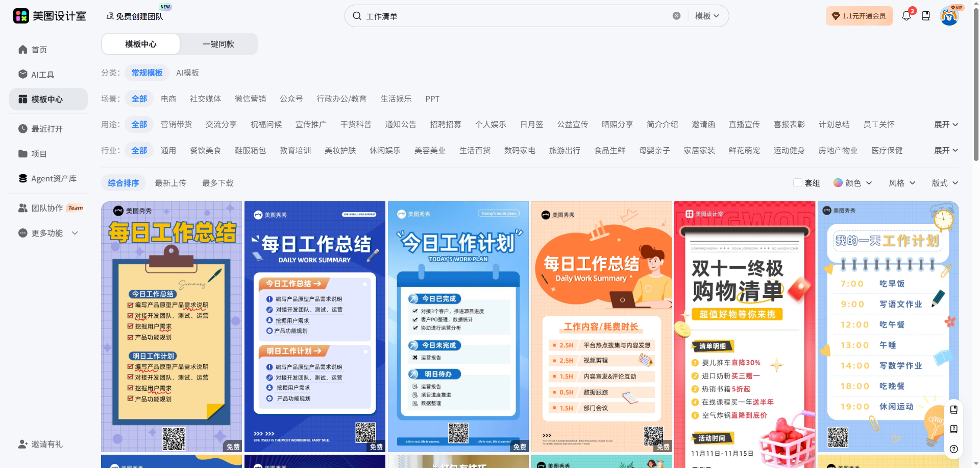Click the 1.1元开通会员 button
This screenshot has height=468, width=980.
pyautogui.click(x=859, y=16)
